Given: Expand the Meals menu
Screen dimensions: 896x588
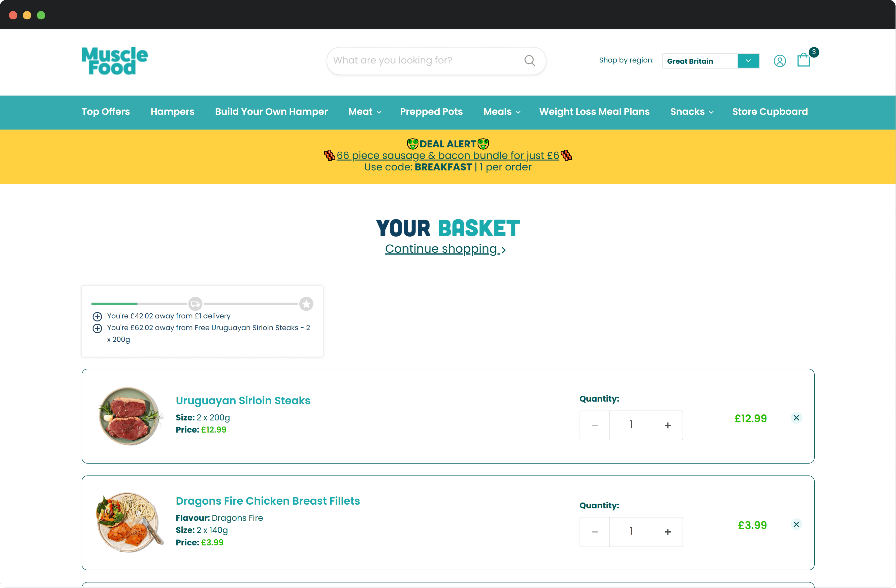Looking at the screenshot, I should coord(502,112).
